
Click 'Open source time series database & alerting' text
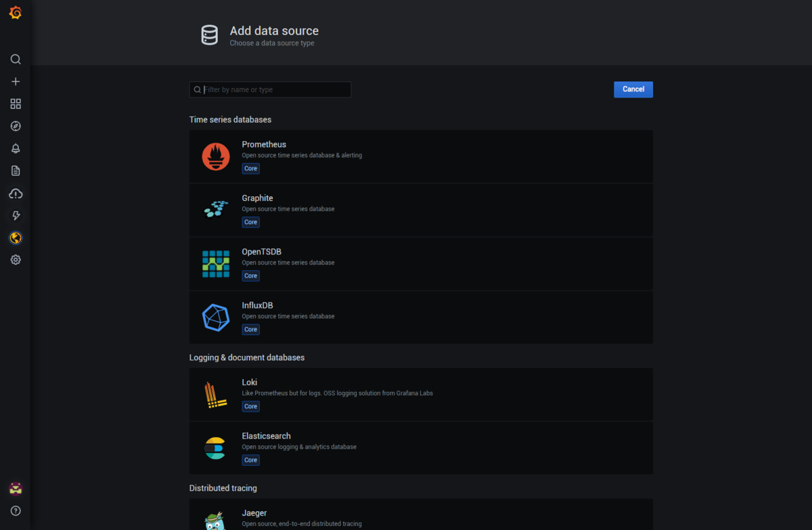coord(302,155)
